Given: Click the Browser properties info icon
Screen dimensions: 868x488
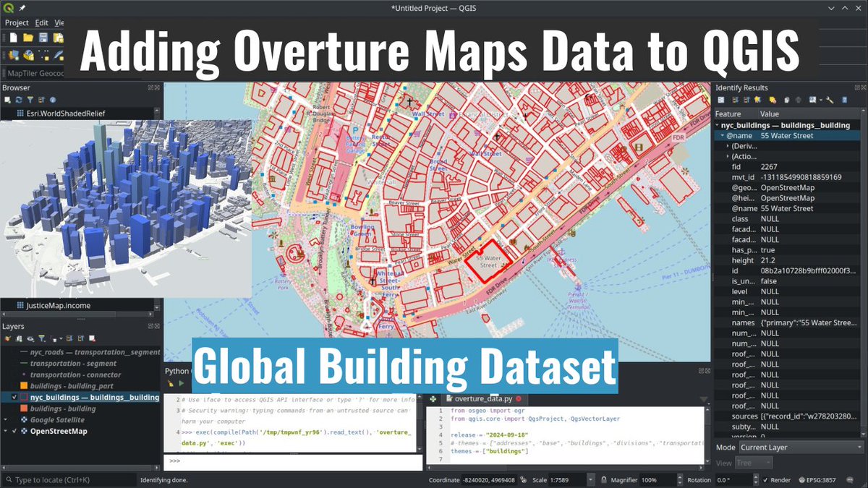Looking at the screenshot, I should [53, 100].
